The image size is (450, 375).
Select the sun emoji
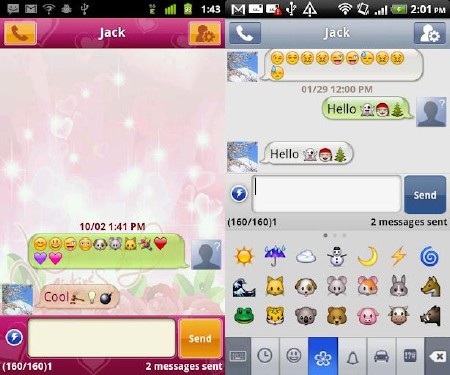click(244, 257)
